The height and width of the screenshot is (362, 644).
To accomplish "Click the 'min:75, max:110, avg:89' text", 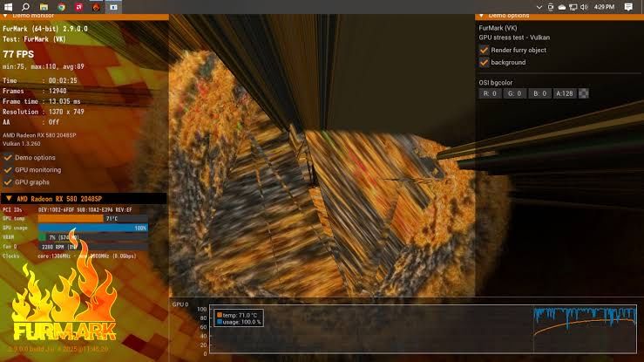I will [43, 66].
